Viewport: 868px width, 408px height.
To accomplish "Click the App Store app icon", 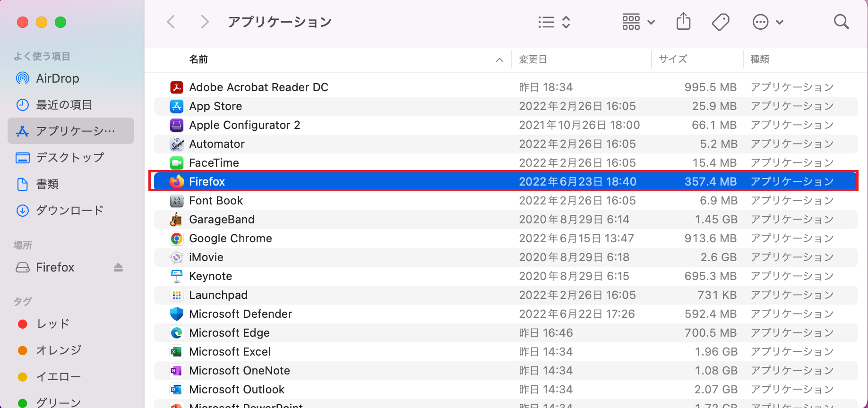I will pos(177,106).
